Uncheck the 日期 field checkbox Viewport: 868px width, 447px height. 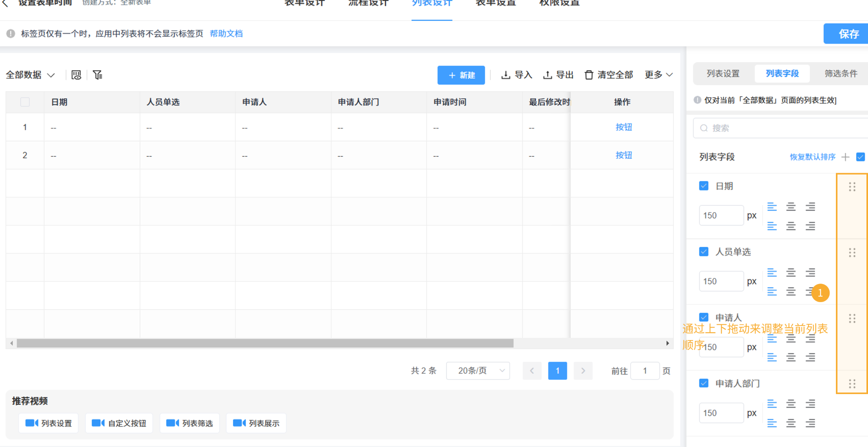pos(704,186)
